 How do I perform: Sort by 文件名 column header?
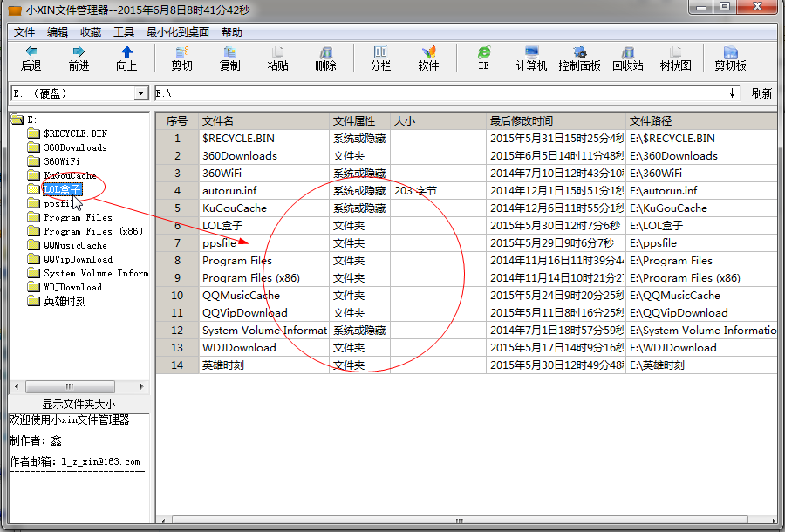(263, 120)
